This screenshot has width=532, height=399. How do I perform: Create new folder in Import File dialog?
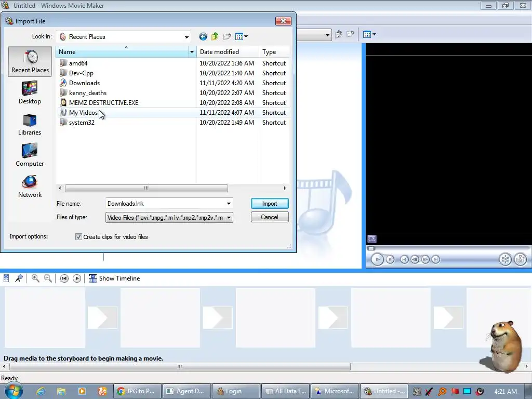227,37
